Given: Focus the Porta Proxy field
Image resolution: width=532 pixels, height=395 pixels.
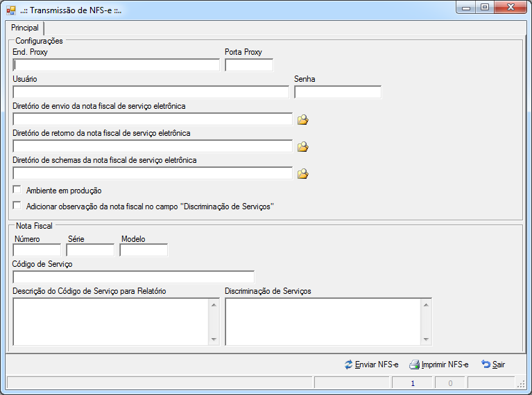Looking at the screenshot, I should point(249,65).
